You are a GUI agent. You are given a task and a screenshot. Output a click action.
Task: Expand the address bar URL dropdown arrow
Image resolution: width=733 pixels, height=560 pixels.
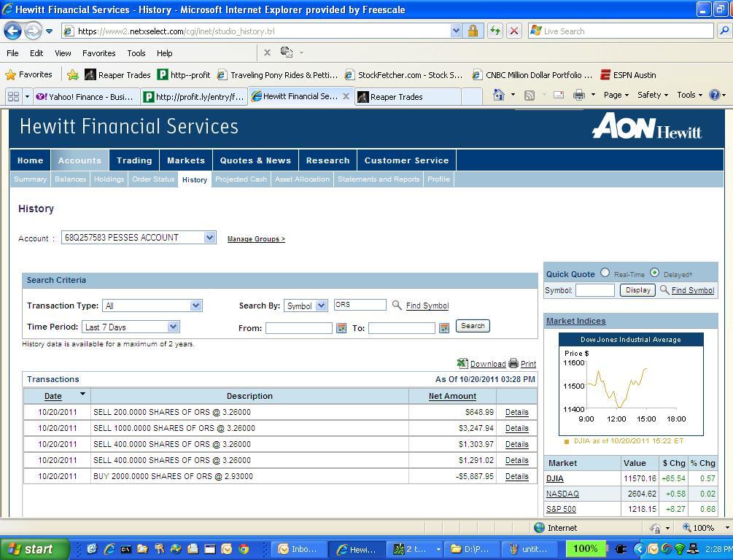(x=456, y=31)
